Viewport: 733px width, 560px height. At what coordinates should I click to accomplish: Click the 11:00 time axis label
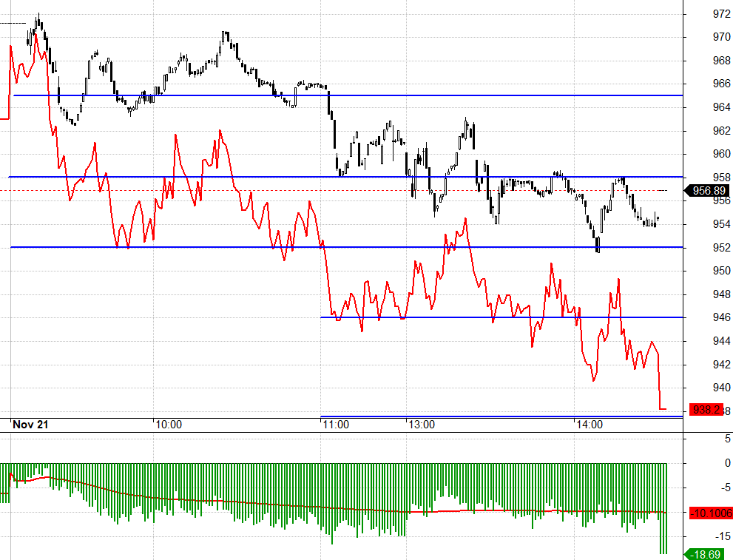coord(336,425)
